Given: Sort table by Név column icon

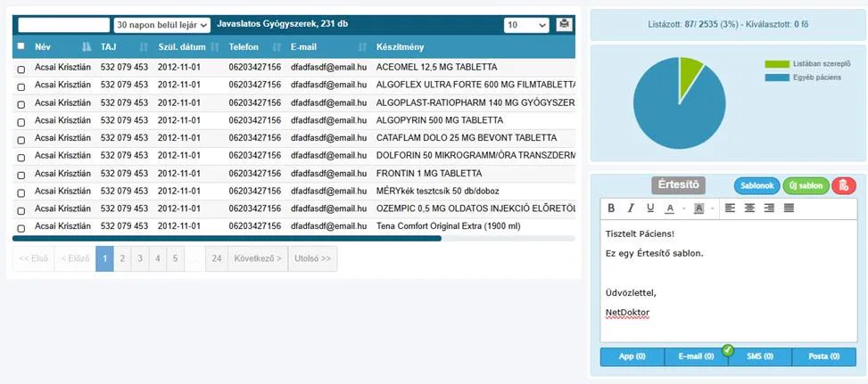Looking at the screenshot, I should pyautogui.click(x=87, y=47).
